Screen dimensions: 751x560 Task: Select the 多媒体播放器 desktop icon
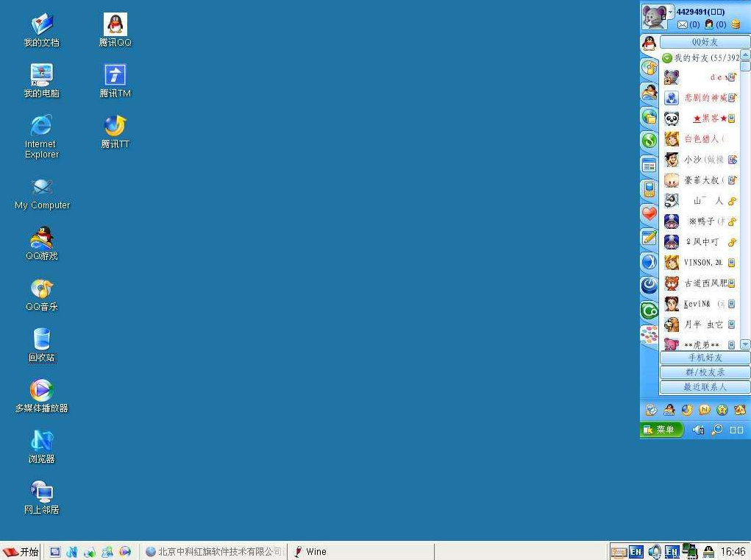click(x=42, y=396)
